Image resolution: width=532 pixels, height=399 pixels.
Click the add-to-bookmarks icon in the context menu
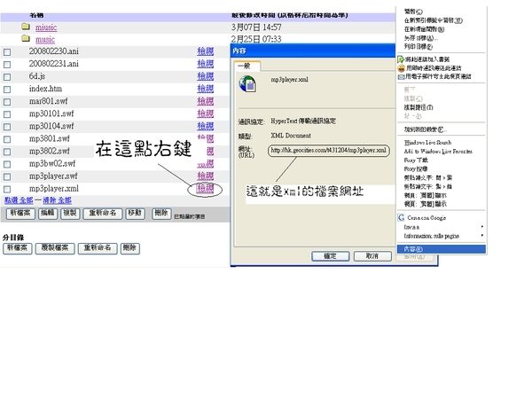click(x=401, y=59)
